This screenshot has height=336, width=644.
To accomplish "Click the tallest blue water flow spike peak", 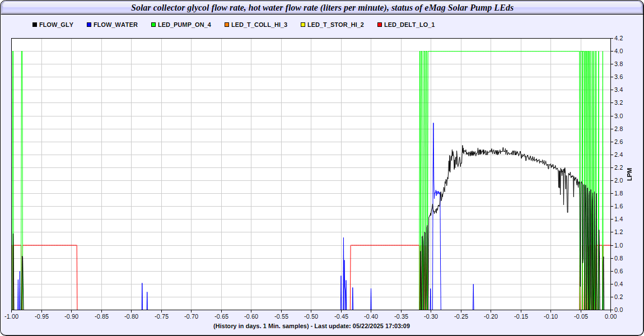I will 433,124.
